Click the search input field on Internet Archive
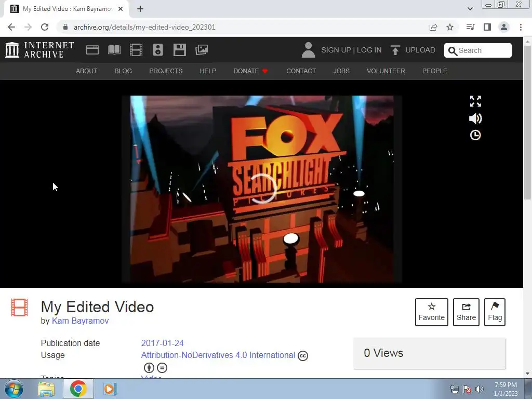Viewport: 532px width, 399px height. (x=478, y=50)
